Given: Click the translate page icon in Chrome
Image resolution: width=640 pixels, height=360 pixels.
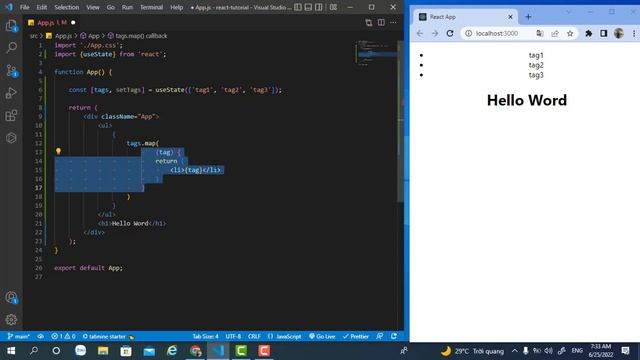Looking at the screenshot, I should pyautogui.click(x=540, y=33).
